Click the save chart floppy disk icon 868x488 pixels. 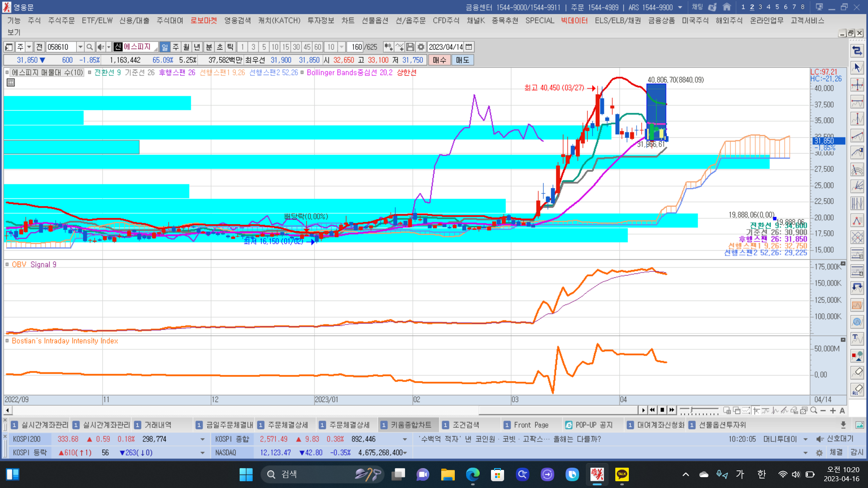pyautogui.click(x=410, y=47)
